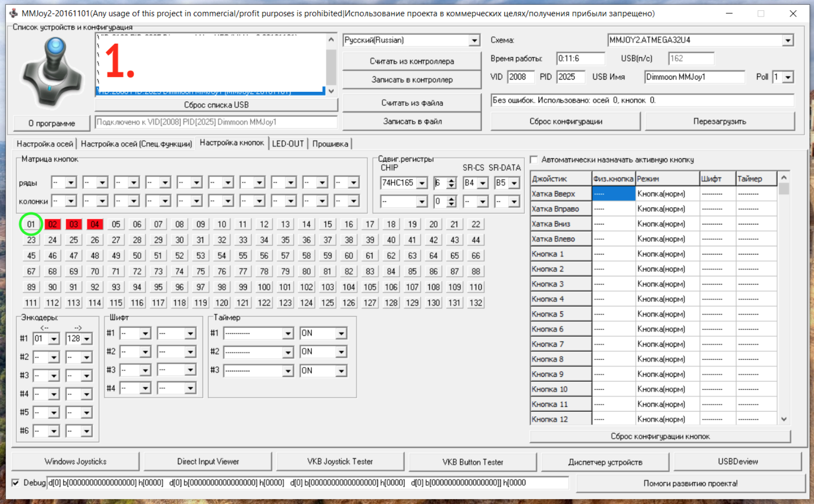
Task: Select green-circled button cell 01
Action: pos(31,224)
